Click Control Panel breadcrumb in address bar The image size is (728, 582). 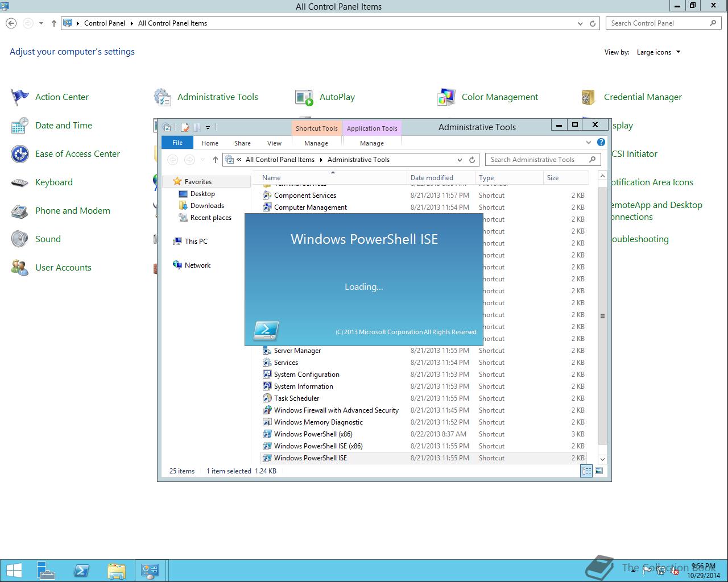click(x=105, y=23)
